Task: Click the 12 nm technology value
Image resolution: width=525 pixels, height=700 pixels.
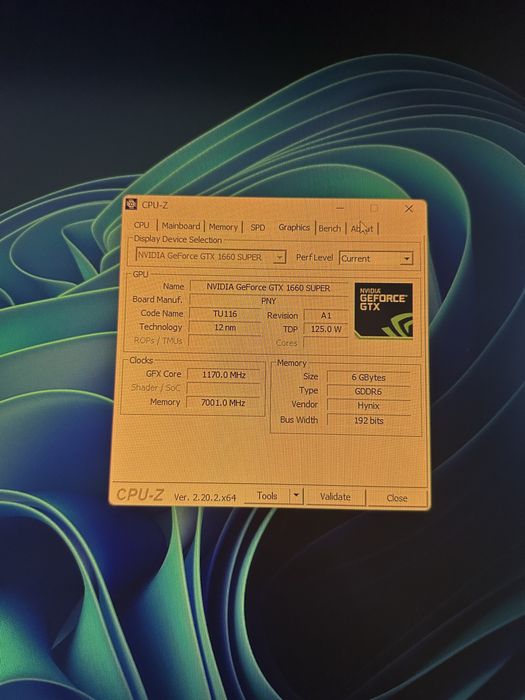Action: pyautogui.click(x=225, y=327)
